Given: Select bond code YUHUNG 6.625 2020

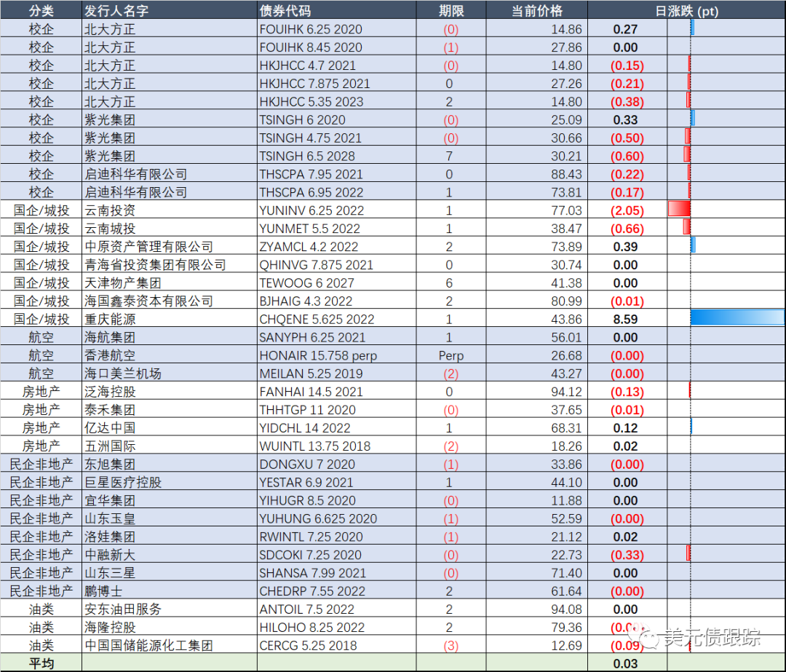Looking at the screenshot, I should pyautogui.click(x=318, y=518).
